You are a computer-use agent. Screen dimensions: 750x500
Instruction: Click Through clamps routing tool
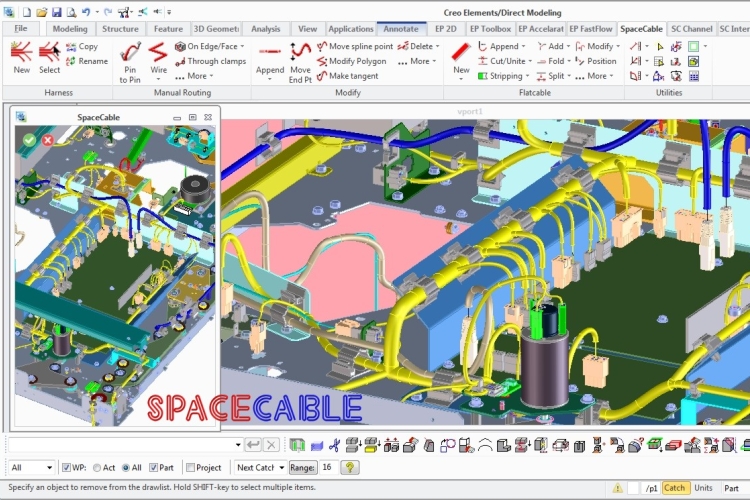(211, 61)
